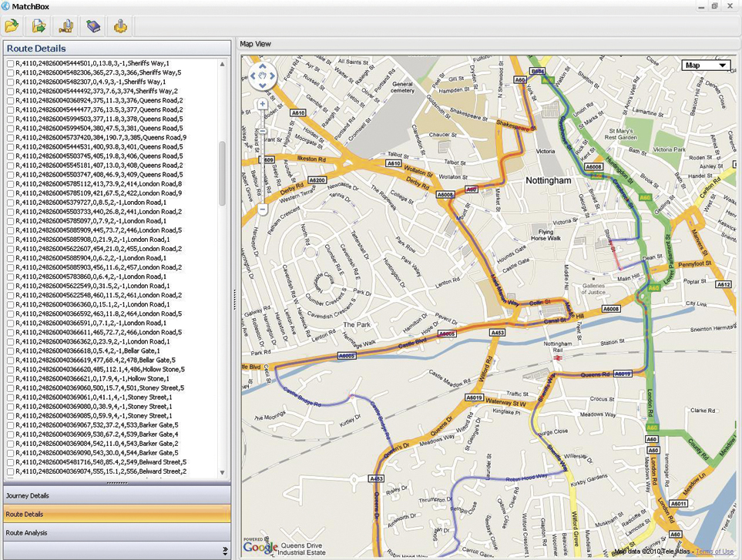
Task: Select the highlighted Route Details pane button
Action: point(116,514)
